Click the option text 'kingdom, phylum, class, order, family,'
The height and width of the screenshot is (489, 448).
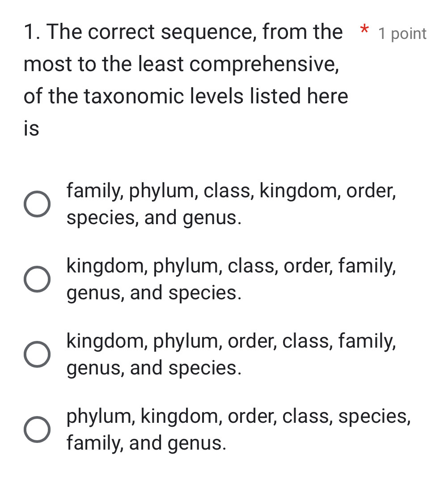pyautogui.click(x=231, y=266)
